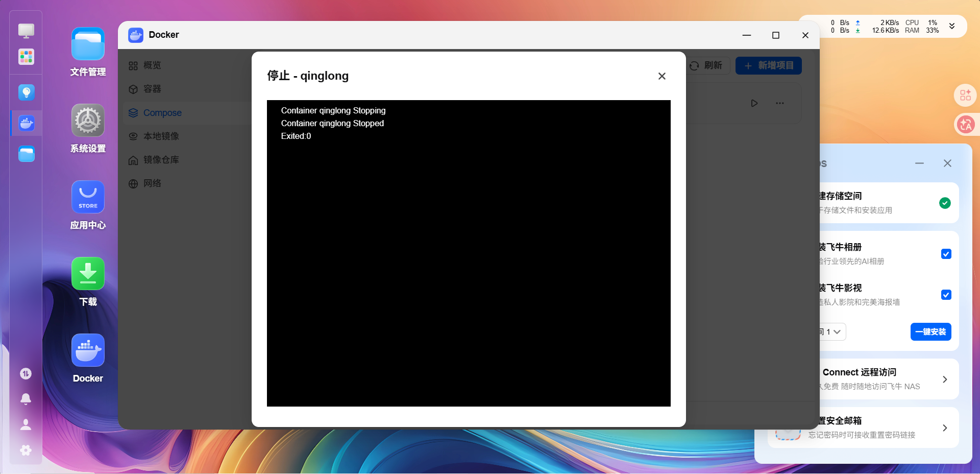Open the storage space dropdown beside 一键安装
This screenshot has height=474, width=980.
(x=832, y=331)
